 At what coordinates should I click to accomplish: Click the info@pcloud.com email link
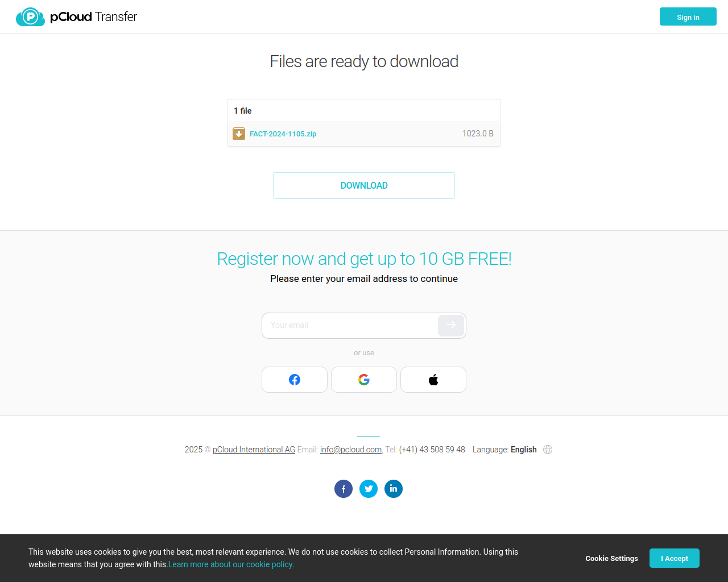(x=351, y=450)
